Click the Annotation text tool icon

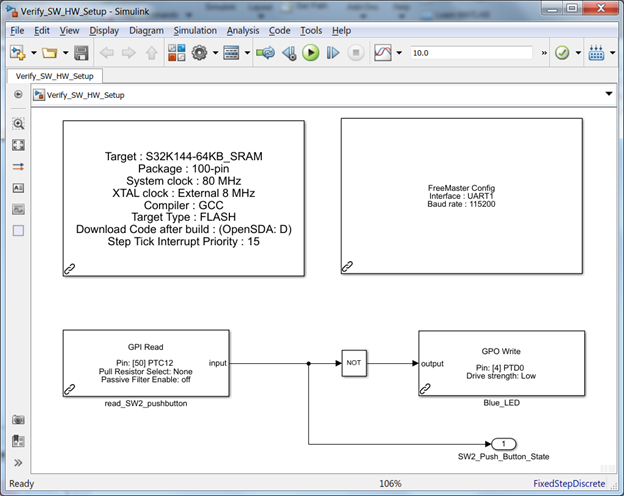click(x=18, y=188)
